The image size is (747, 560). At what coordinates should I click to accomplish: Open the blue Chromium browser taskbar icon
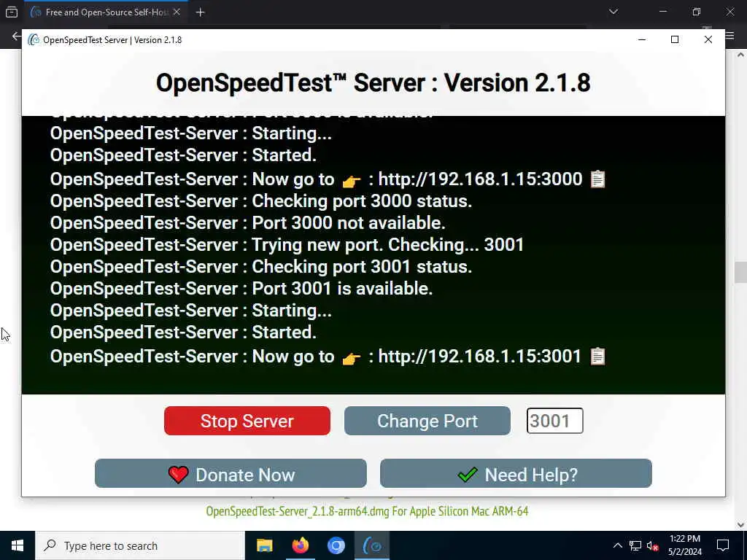[x=336, y=545]
